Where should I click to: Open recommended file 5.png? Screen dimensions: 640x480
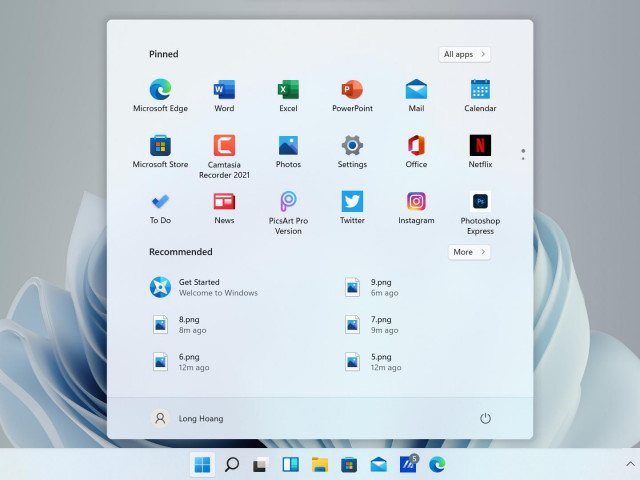373,362
